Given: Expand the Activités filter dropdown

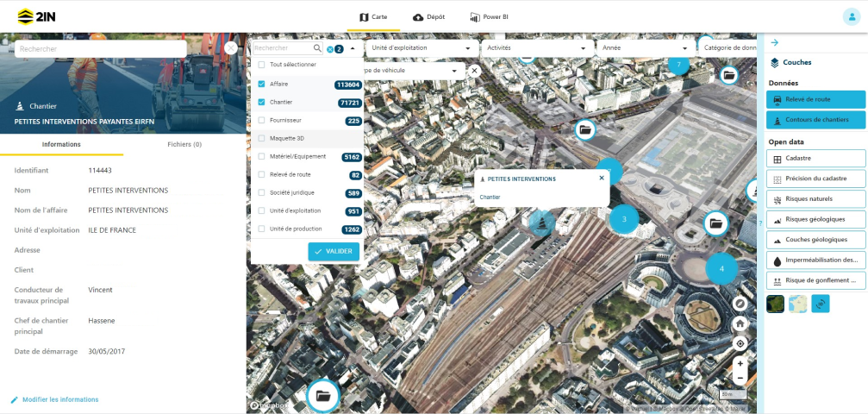Looking at the screenshot, I should (x=538, y=48).
